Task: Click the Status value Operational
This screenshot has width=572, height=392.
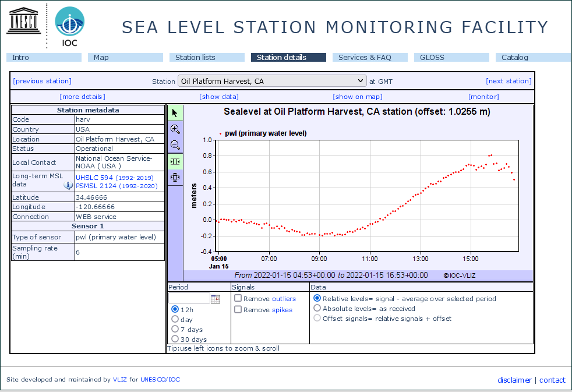Action: point(94,149)
